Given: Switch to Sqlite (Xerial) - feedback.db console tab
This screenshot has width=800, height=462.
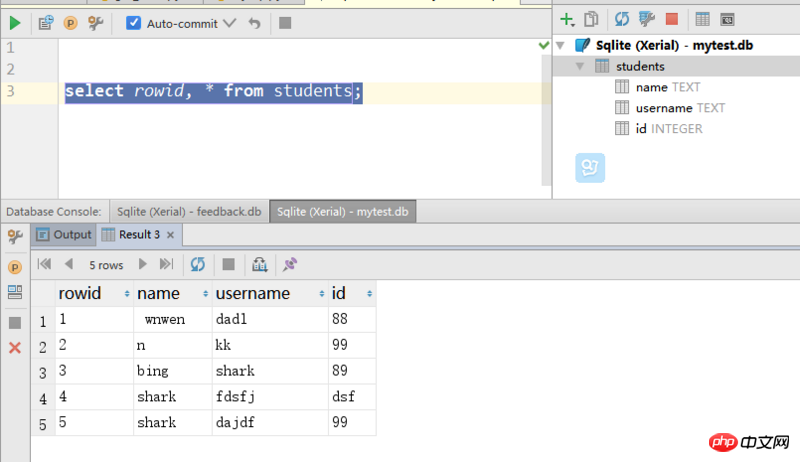Looking at the screenshot, I should click(x=188, y=212).
